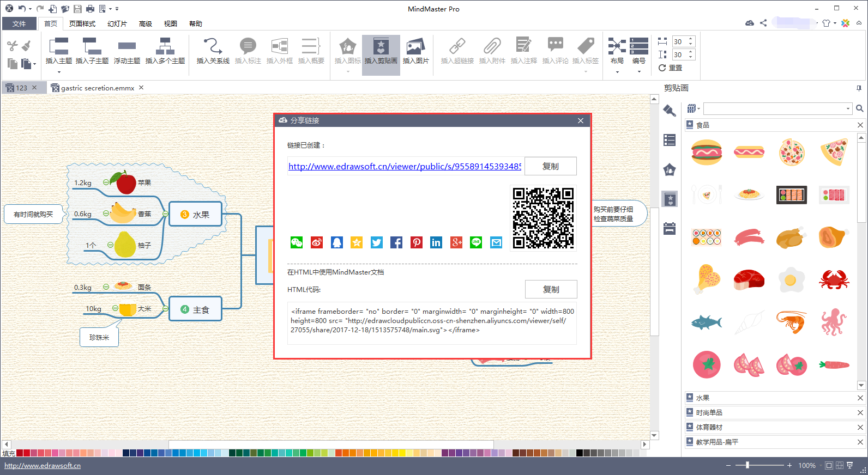
Task: Click 复制 next to the share link
Action: click(x=551, y=166)
